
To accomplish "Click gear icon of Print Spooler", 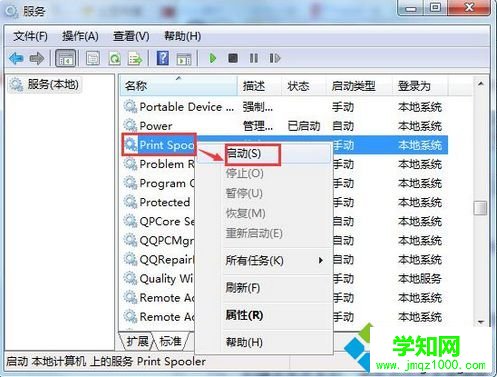I will (x=130, y=145).
